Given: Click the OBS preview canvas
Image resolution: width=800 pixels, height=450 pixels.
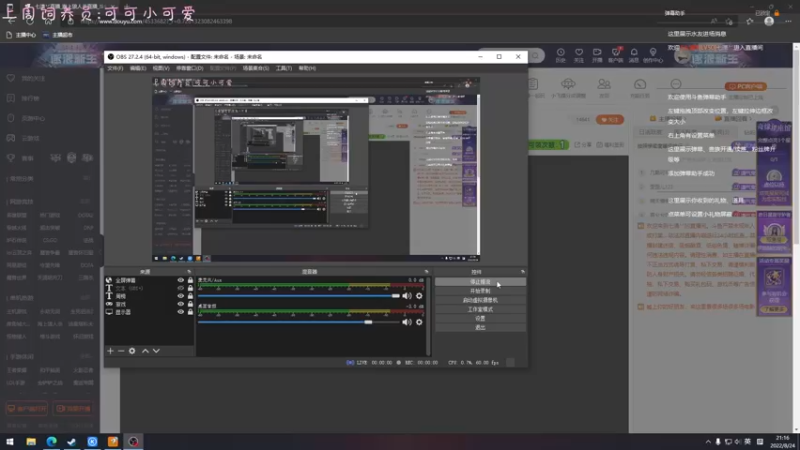Looking at the screenshot, I should click(x=316, y=169).
